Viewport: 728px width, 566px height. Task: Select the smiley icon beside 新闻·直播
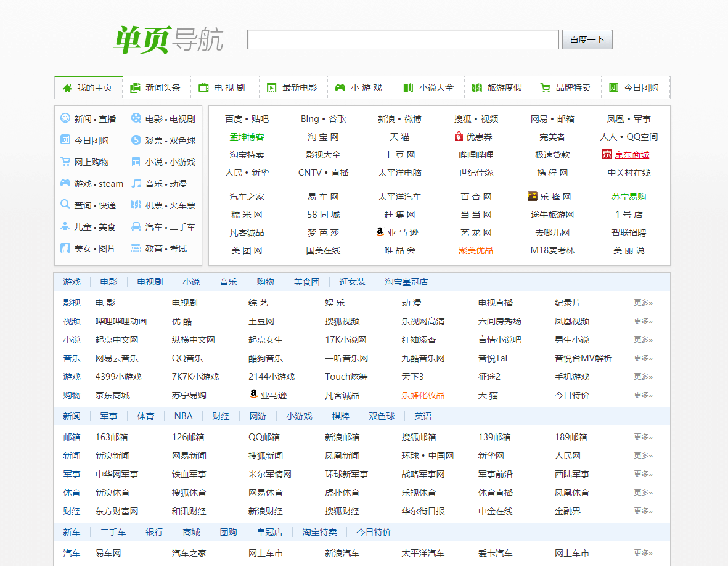pos(65,119)
